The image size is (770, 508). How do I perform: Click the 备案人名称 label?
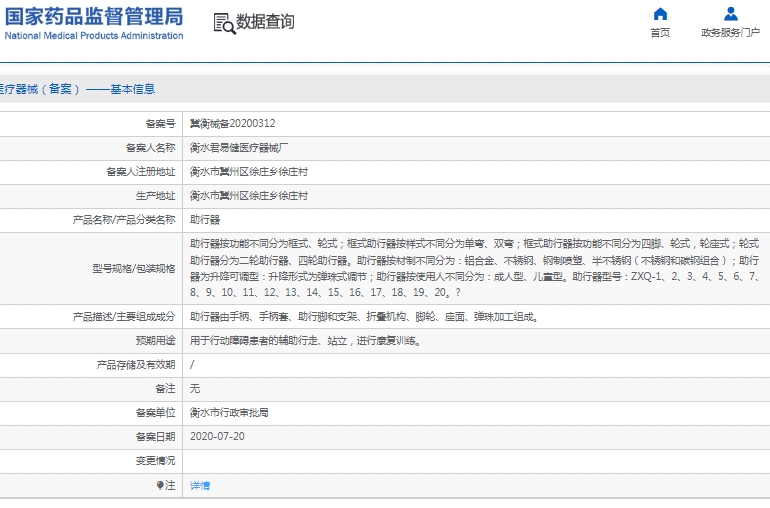click(150, 147)
